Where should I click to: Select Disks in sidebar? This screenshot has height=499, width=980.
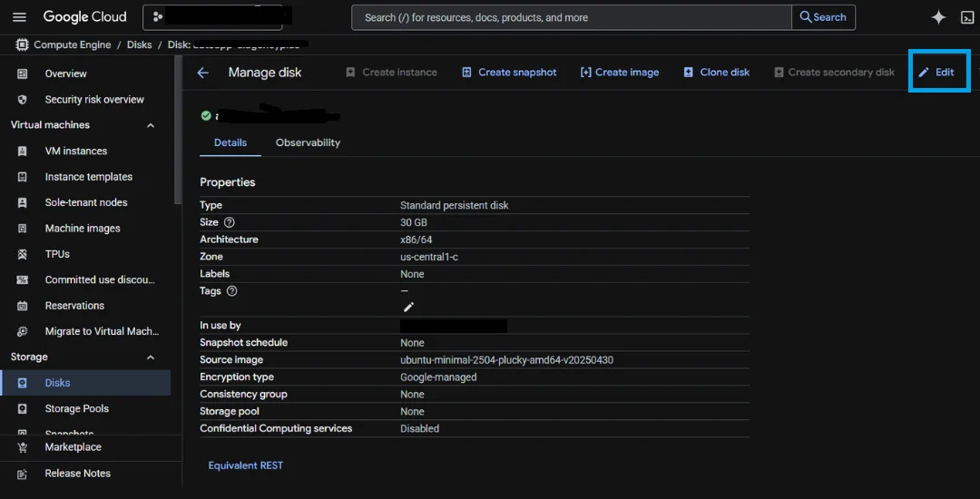[85, 383]
